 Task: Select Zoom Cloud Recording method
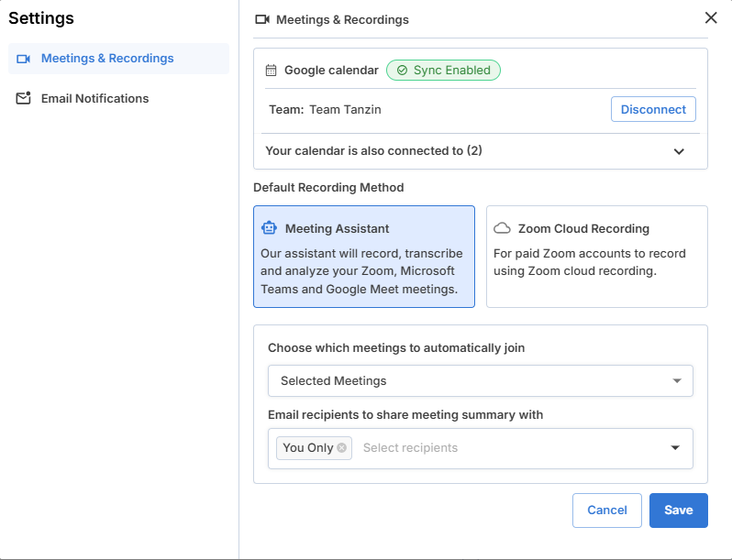point(597,257)
